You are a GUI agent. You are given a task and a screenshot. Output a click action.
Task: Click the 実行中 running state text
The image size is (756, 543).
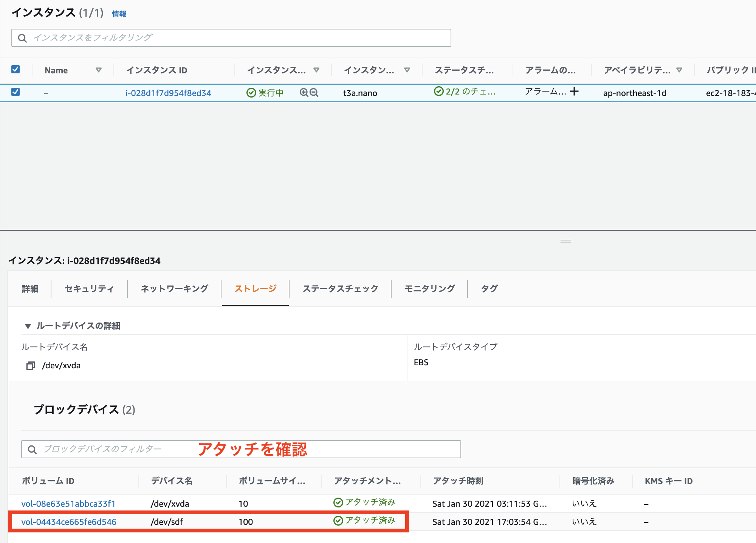[x=271, y=93]
